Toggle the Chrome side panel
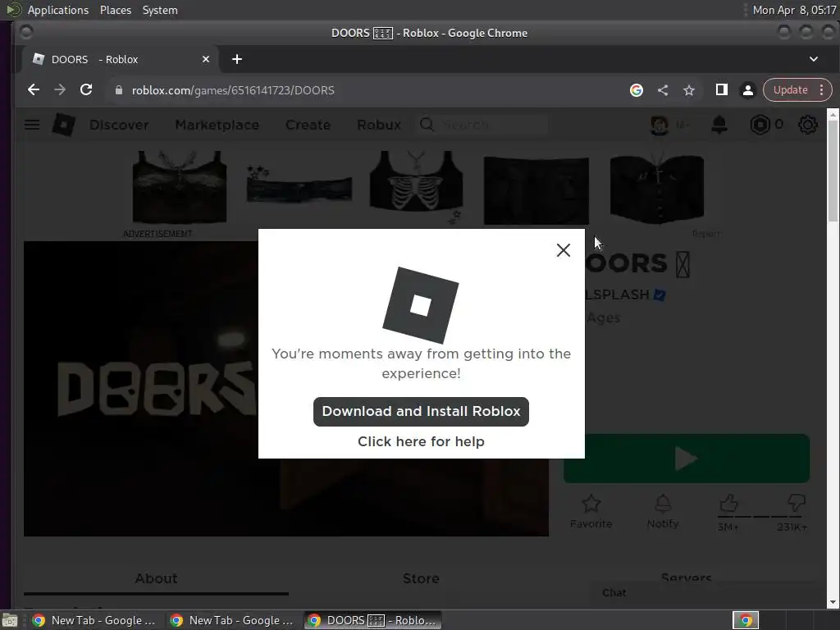The width and height of the screenshot is (840, 630). (x=722, y=90)
